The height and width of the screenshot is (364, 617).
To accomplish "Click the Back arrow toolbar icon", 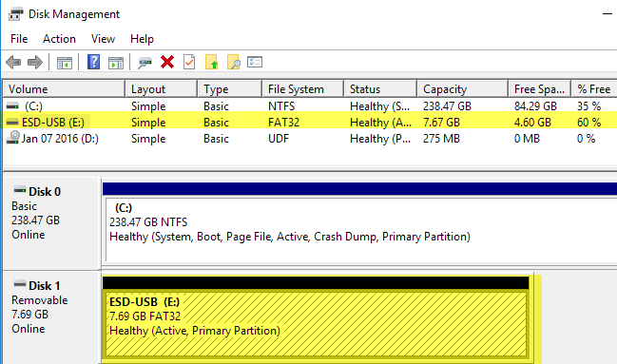I will click(13, 62).
